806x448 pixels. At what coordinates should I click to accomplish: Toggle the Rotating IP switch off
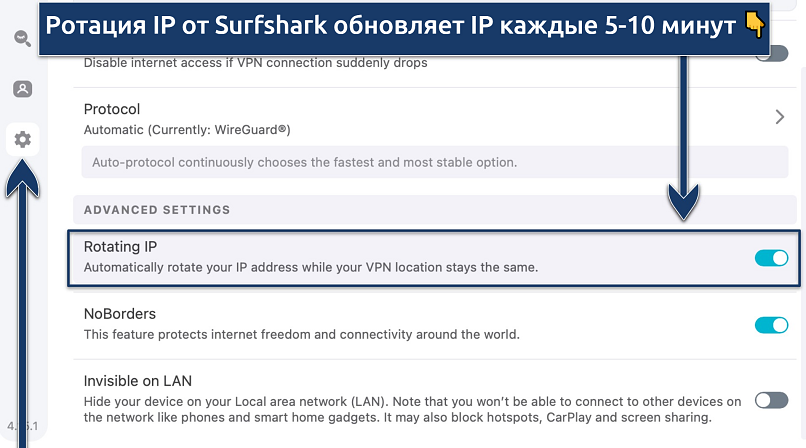click(771, 258)
